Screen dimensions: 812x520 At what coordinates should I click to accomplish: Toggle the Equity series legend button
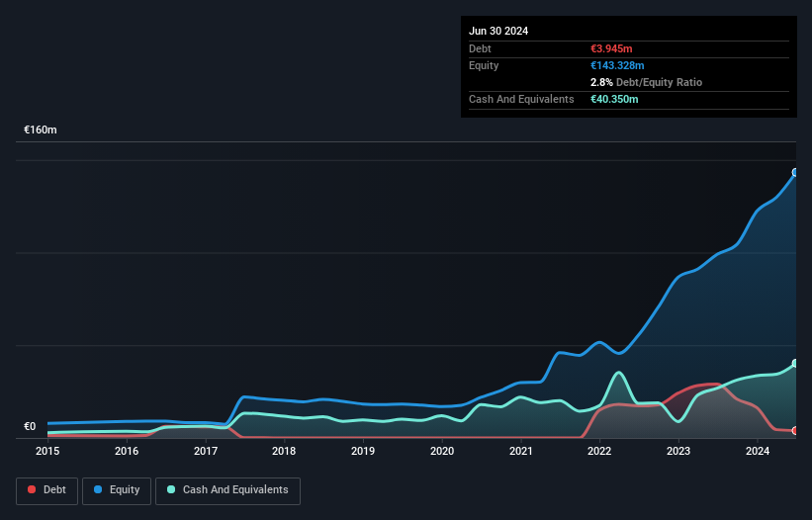(x=117, y=490)
